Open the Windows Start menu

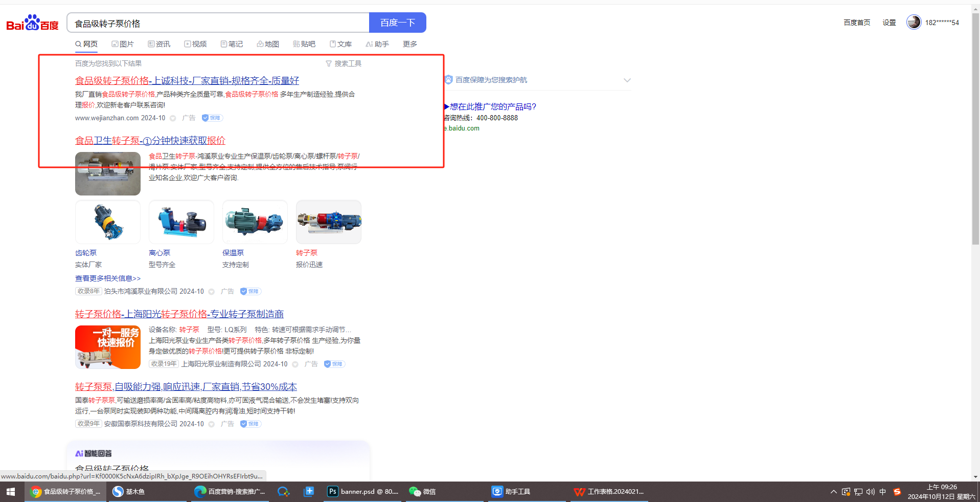tap(11, 492)
